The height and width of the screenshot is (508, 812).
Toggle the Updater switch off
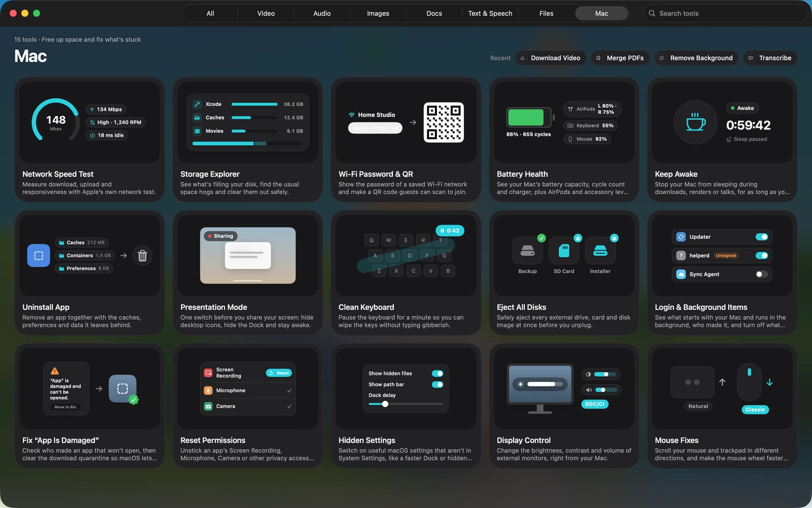point(762,237)
